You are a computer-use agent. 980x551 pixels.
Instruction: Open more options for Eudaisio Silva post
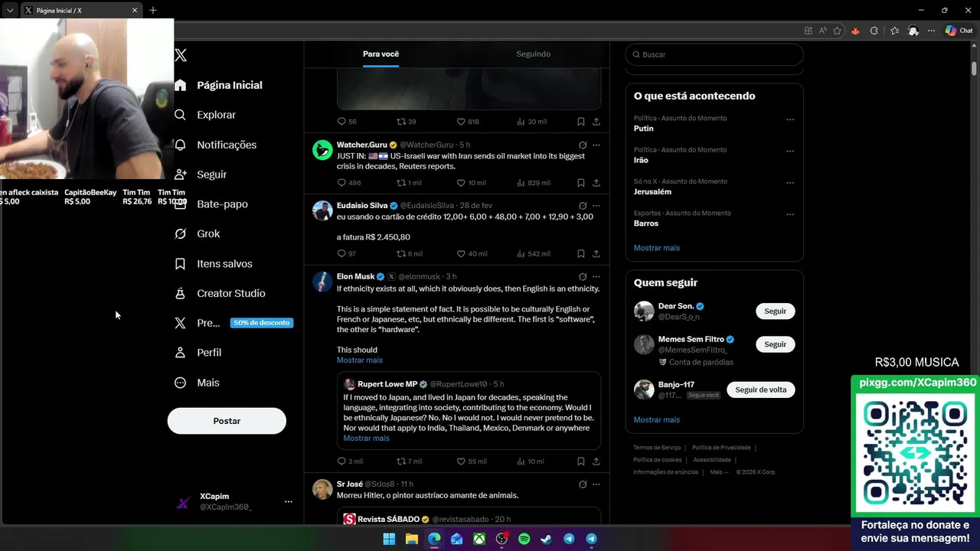coord(596,206)
